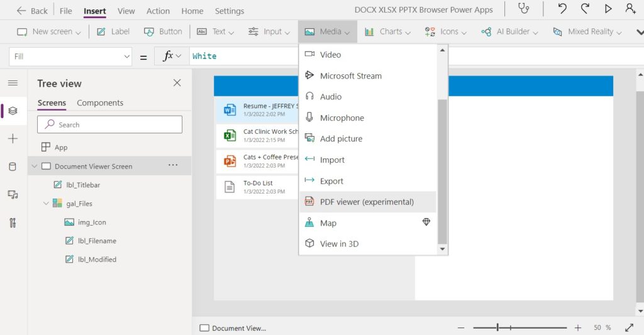Screen dimensions: 644x335
Task: Insert a Label control
Action: (x=113, y=31)
